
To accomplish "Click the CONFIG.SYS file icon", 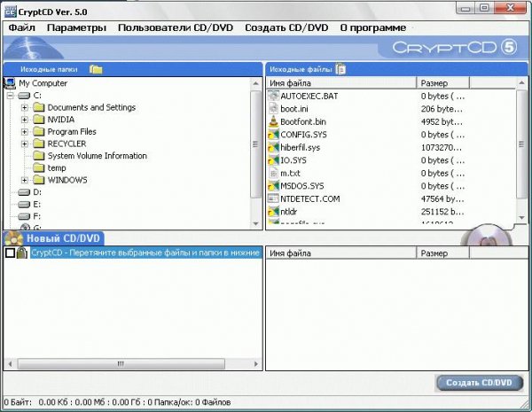I will pos(273,135).
